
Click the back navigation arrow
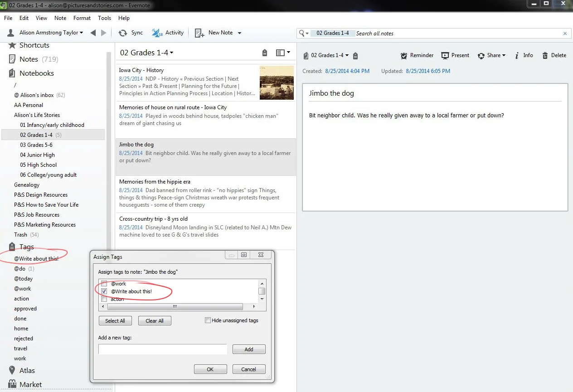[93, 33]
